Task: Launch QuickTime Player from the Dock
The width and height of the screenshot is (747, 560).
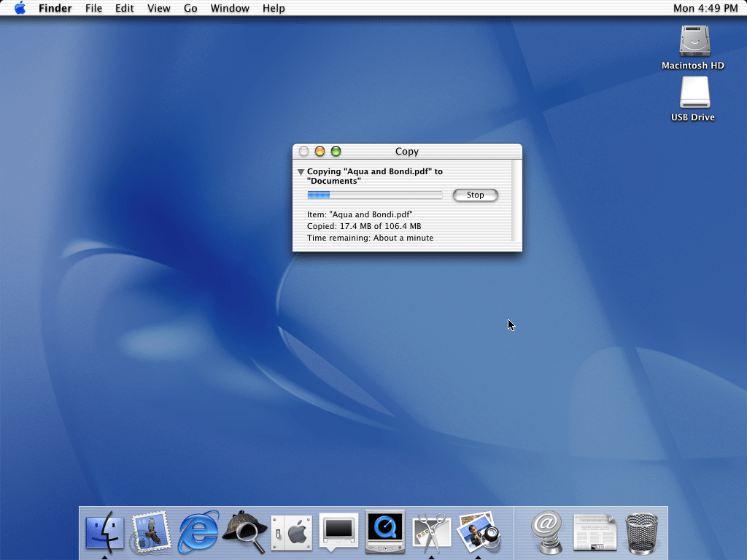Action: 385,532
